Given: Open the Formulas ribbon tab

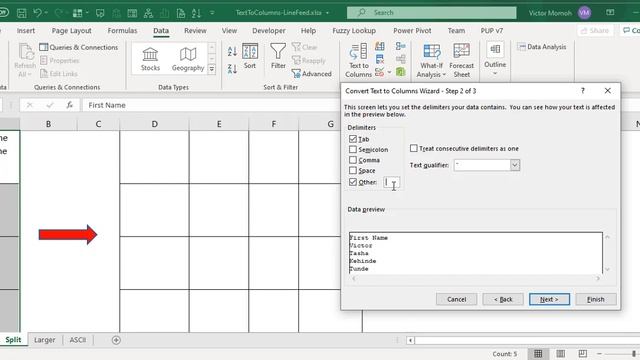Looking at the screenshot, I should pyautogui.click(x=122, y=31).
